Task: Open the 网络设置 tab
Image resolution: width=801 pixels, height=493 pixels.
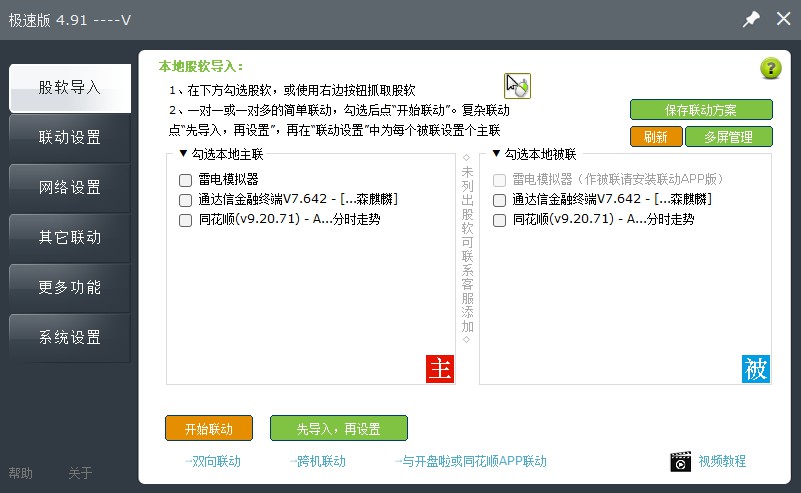Action: [70, 188]
